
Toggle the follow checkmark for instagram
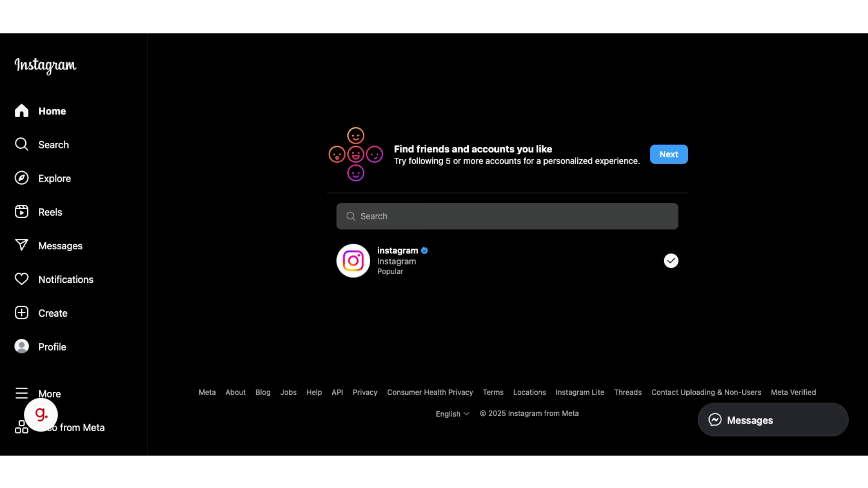pyautogui.click(x=671, y=261)
